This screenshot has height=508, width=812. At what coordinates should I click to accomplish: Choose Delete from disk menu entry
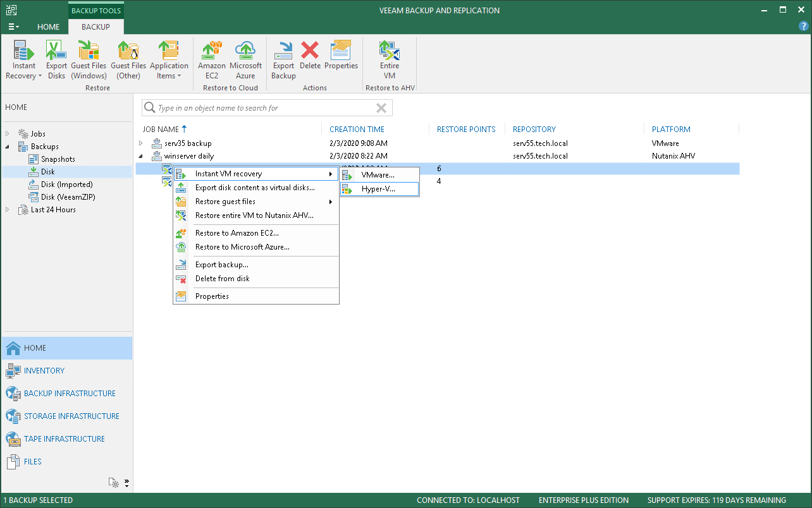(256, 279)
